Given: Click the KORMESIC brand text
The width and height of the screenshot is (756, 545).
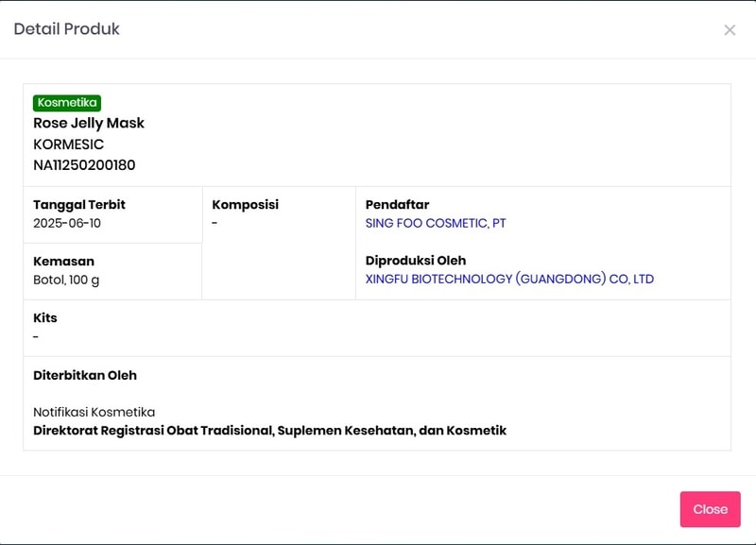Looking at the screenshot, I should pos(68,145).
